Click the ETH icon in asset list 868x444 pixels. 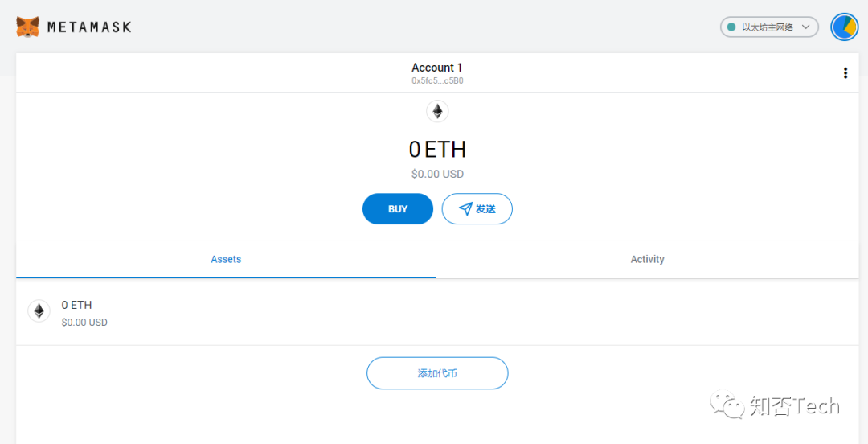[x=39, y=311]
